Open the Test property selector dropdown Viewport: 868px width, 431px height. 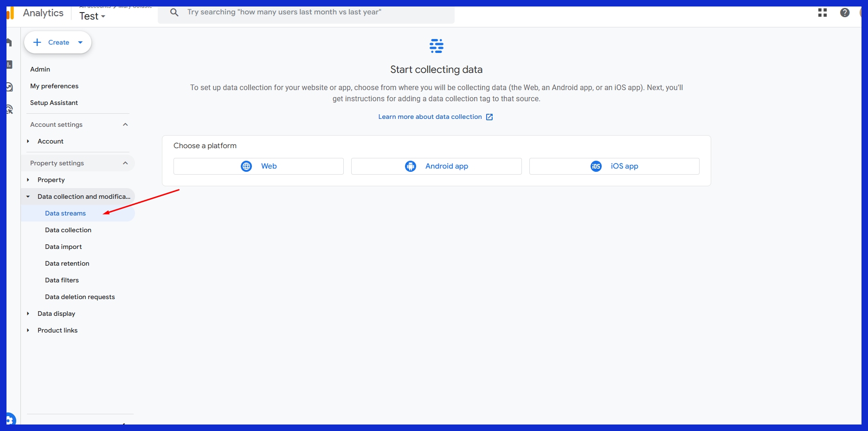coord(92,16)
